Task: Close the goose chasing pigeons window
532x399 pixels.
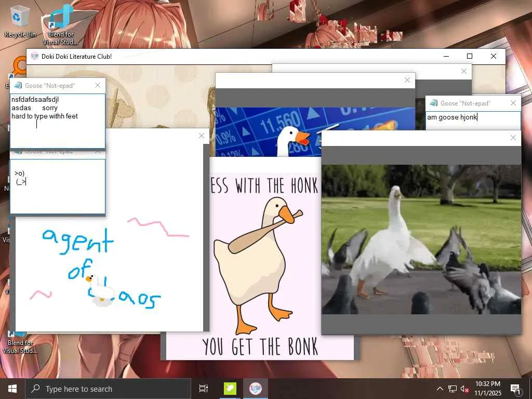Action: click(x=513, y=138)
